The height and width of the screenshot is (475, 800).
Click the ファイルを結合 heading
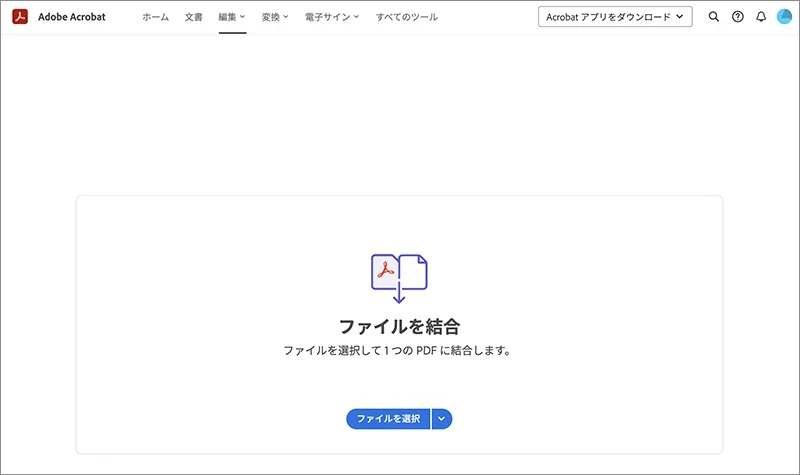399,326
